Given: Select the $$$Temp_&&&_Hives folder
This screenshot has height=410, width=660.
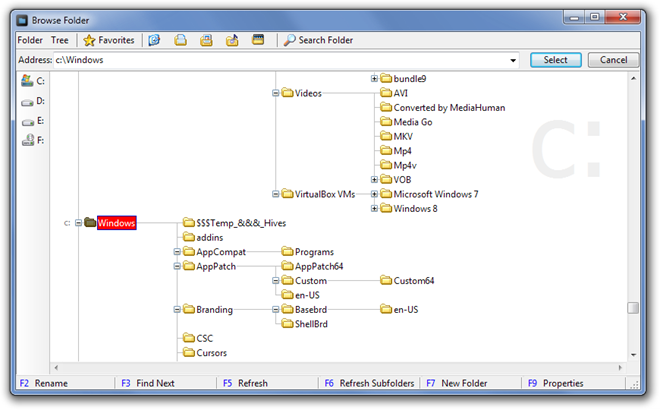Looking at the screenshot, I should point(234,223).
